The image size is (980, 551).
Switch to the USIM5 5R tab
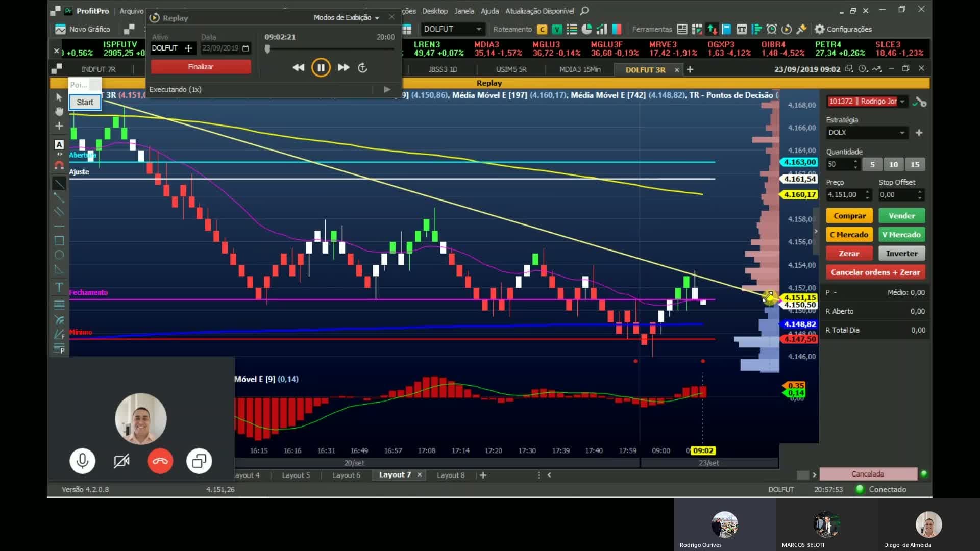pos(511,69)
